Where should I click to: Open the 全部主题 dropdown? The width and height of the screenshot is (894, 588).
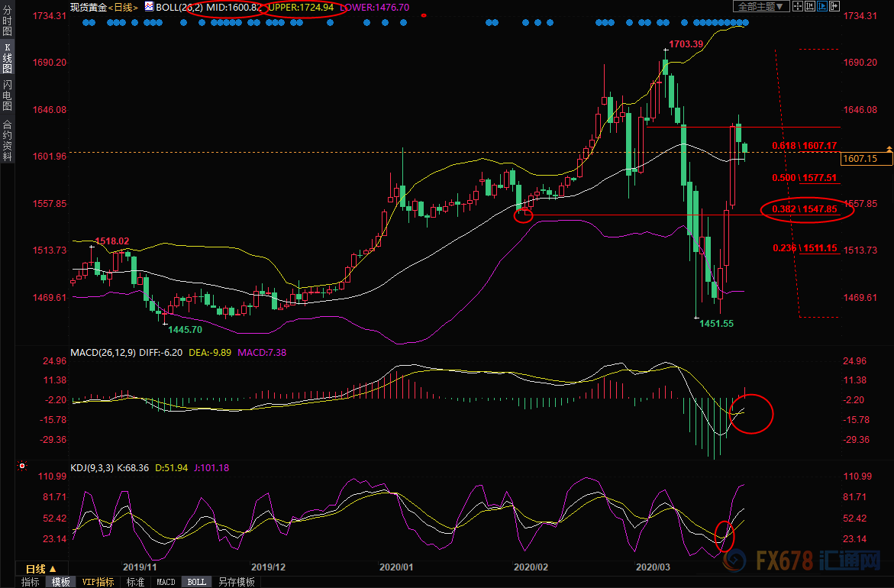tap(756, 6)
